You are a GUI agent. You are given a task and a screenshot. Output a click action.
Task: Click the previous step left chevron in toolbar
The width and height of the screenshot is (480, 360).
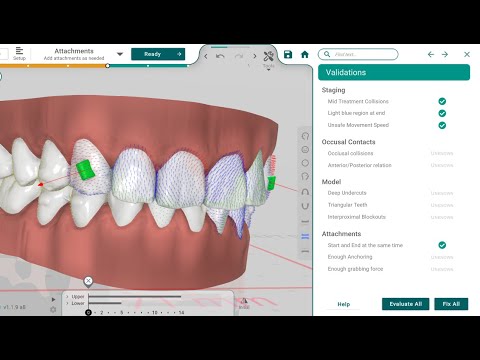tap(206, 56)
